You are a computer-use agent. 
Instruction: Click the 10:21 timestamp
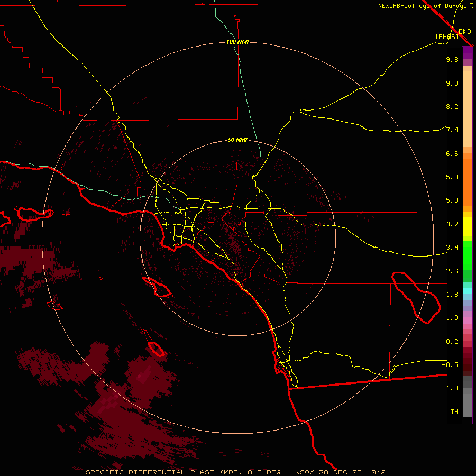pyautogui.click(x=378, y=472)
